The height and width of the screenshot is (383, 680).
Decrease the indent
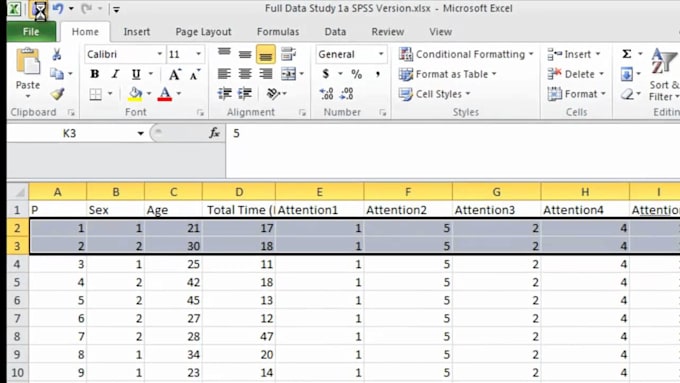[x=224, y=94]
